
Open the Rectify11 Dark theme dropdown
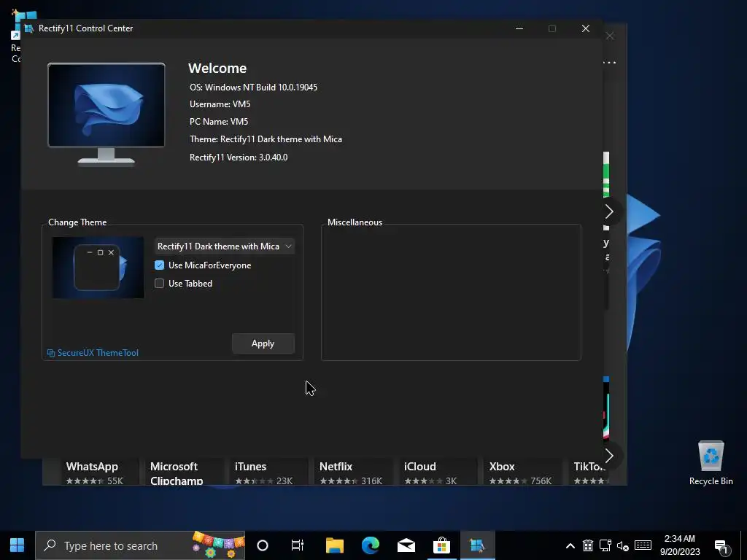225,246
